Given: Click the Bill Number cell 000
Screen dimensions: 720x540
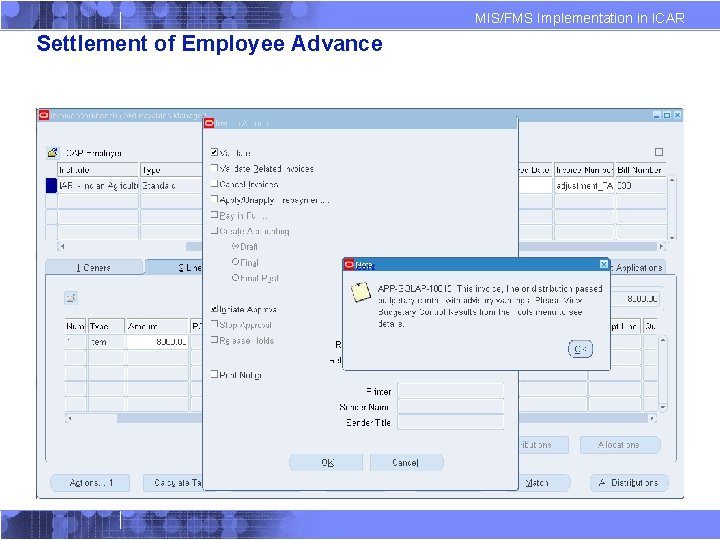Looking at the screenshot, I should [x=641, y=186].
